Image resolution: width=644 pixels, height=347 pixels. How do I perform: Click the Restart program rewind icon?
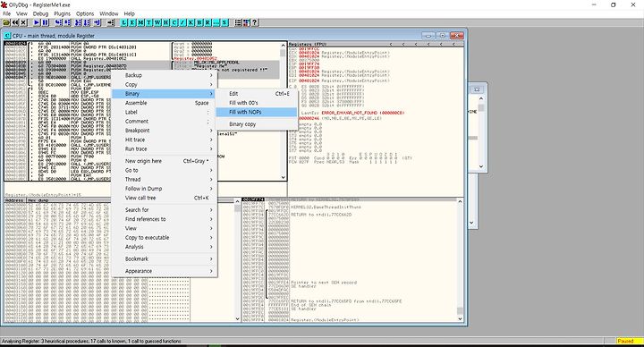(x=15, y=22)
